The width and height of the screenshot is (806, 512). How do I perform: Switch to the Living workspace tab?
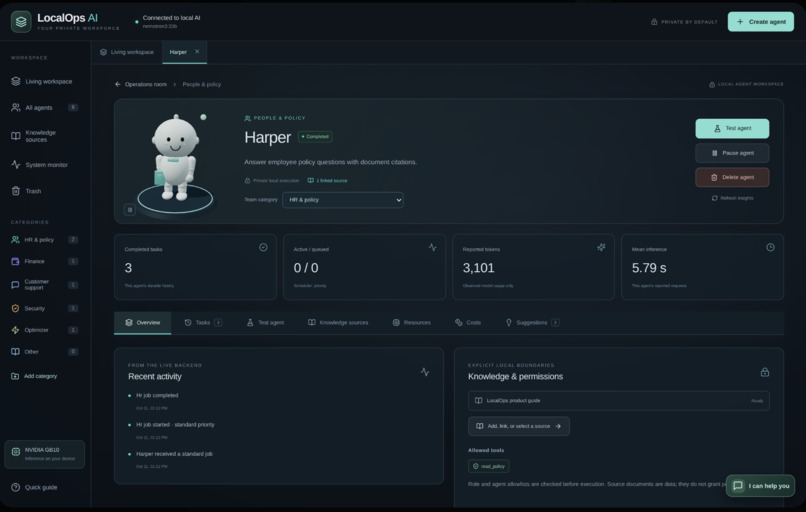pyautogui.click(x=127, y=52)
